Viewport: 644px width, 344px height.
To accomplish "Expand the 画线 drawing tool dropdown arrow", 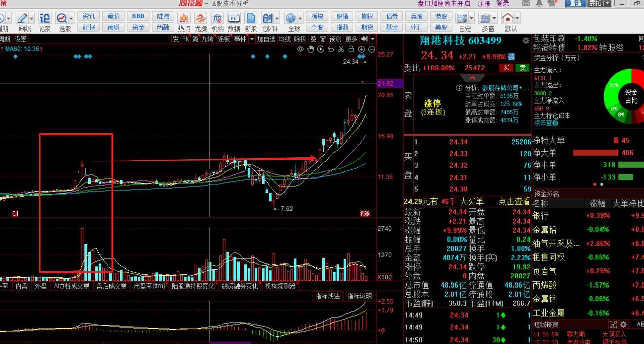I will click(x=32, y=18).
